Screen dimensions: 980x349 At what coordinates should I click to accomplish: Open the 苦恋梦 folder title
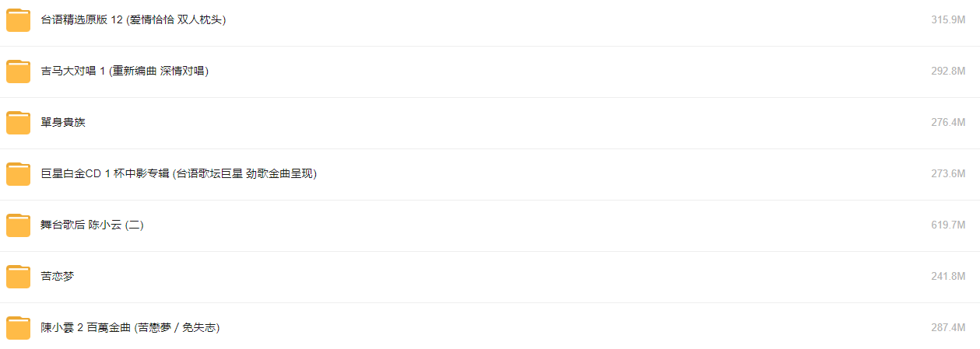click(58, 276)
